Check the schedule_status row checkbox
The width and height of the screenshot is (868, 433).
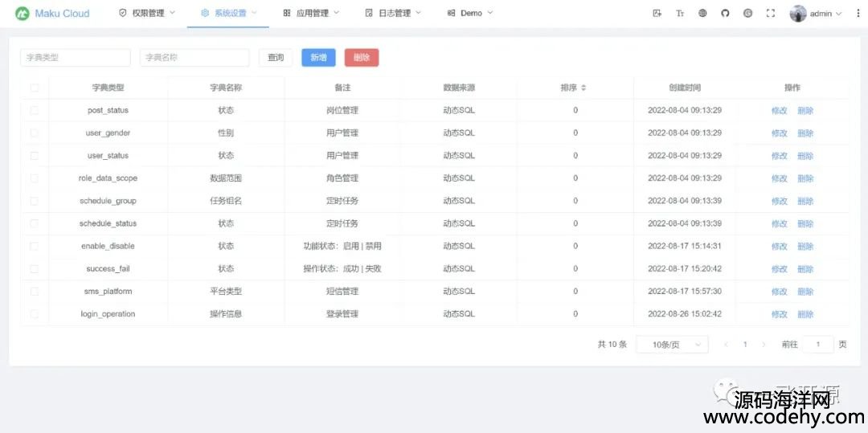[35, 223]
